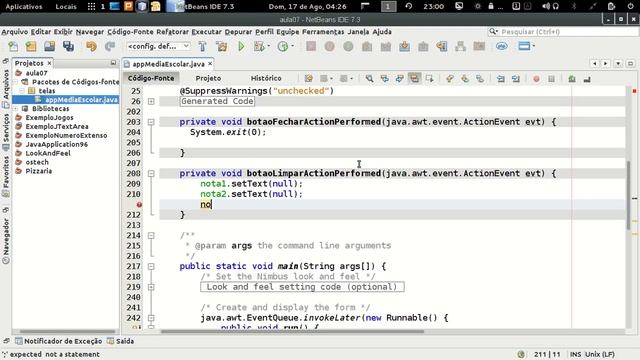
Task: Click the Last Edit icon in editor toolbar
Action: click(309, 78)
